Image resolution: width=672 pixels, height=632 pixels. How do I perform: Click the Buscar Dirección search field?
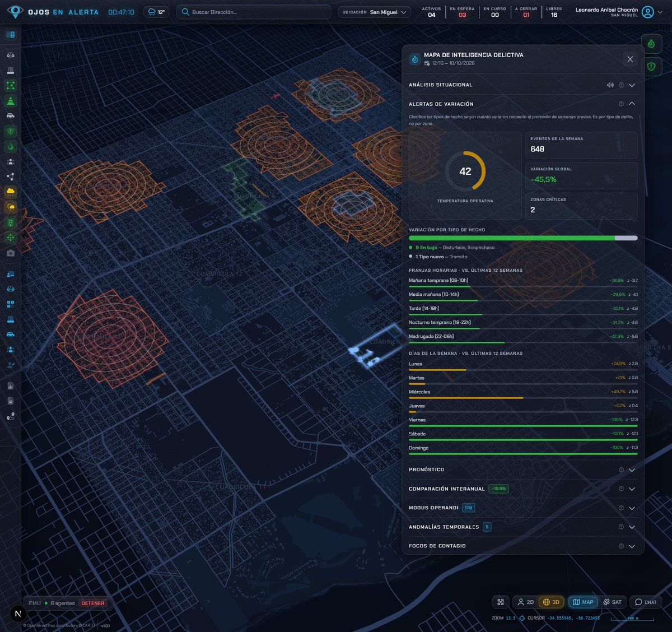pos(254,12)
